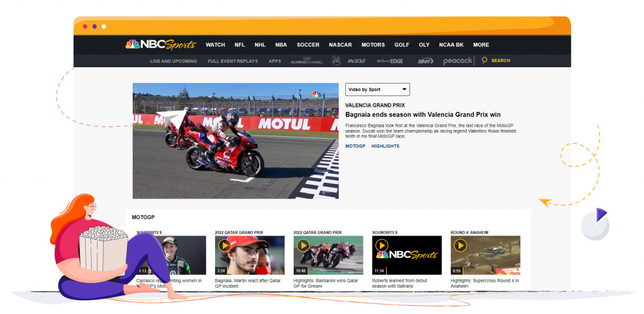Open the SNY logo link
The image size is (644, 314).
[426, 61]
